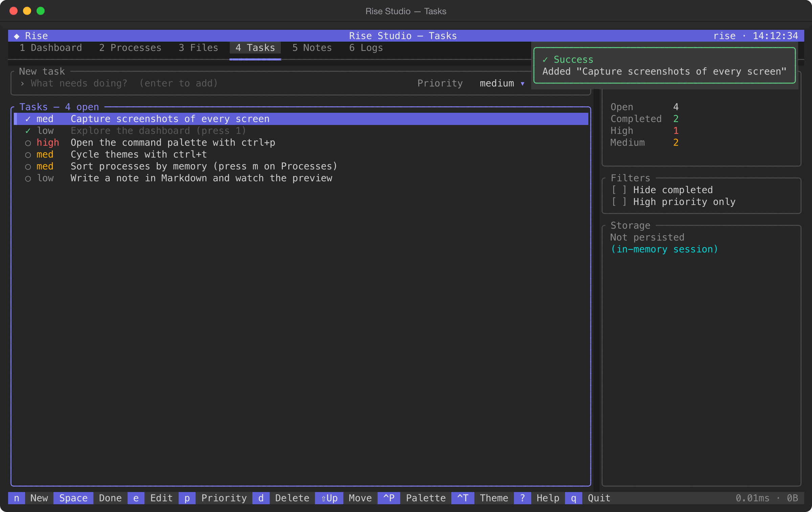
Task: Switch to the 2 Processes tab
Action: (x=130, y=48)
